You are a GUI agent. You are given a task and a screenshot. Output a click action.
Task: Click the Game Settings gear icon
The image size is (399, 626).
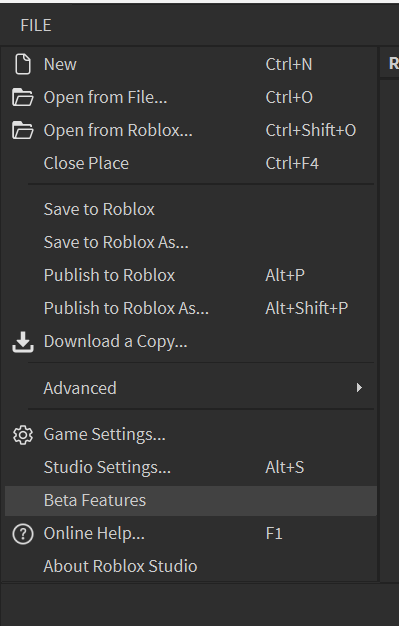[x=23, y=435]
